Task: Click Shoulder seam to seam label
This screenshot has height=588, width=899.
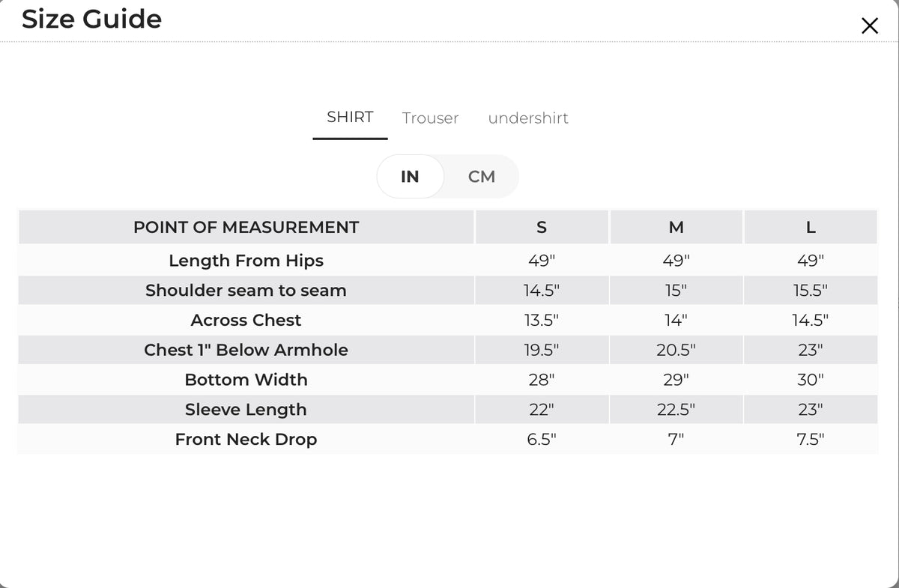Action: [x=246, y=291]
